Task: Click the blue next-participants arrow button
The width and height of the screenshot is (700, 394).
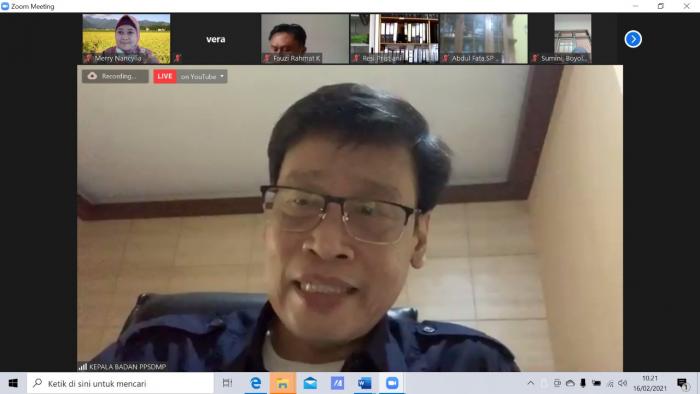Action: [633, 39]
